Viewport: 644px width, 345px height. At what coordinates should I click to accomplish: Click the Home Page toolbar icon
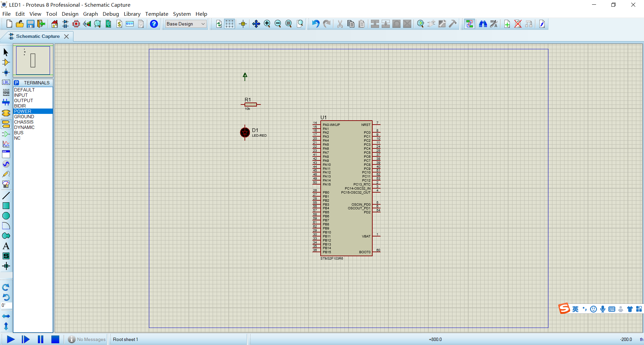click(55, 24)
